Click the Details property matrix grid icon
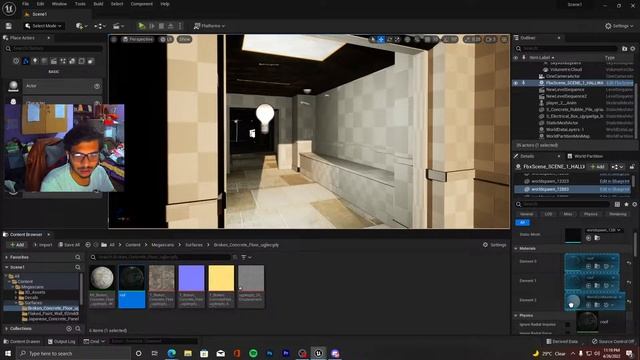 click(617, 204)
